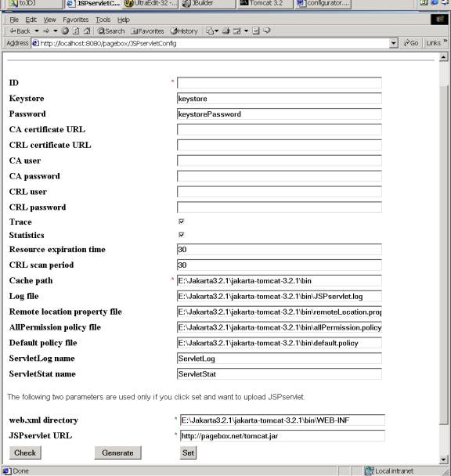This screenshot has width=451, height=476.
Task: Toggle the Trace checkbox
Action: coord(182,222)
